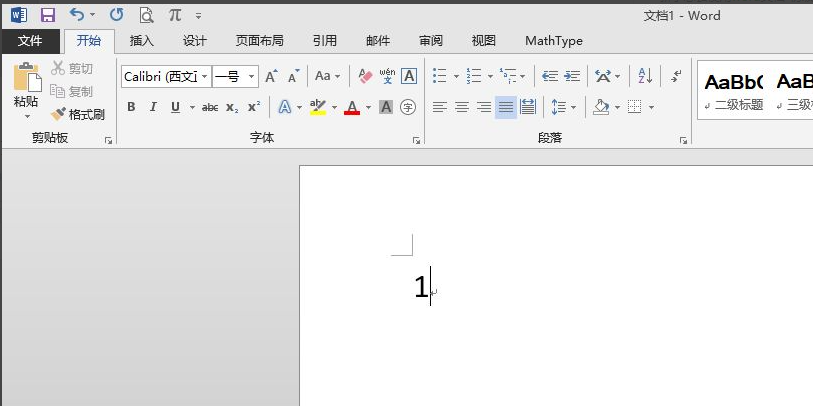Open Change Case Aa dropdown
Screen dimensions: 813x406
327,76
